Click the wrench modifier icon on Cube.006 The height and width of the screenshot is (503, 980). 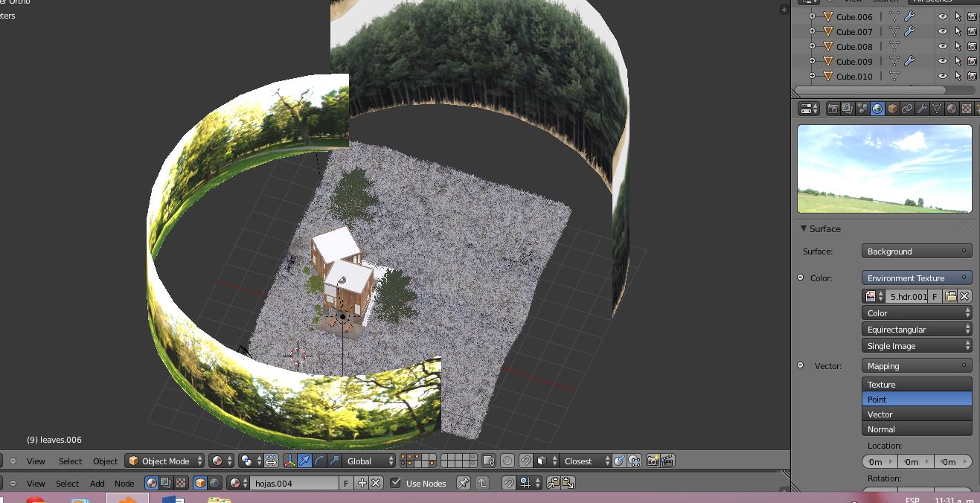click(x=909, y=16)
